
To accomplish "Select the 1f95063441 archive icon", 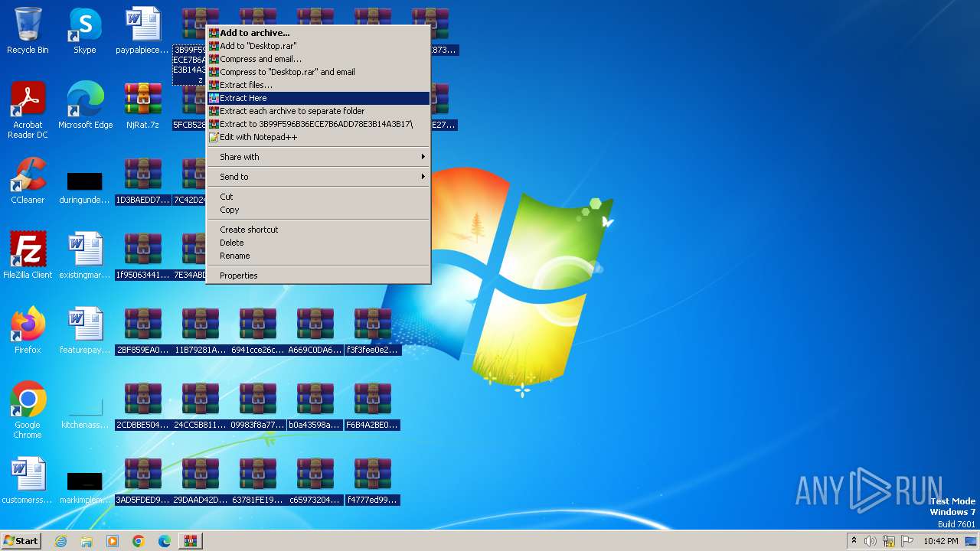I will pos(142,256).
